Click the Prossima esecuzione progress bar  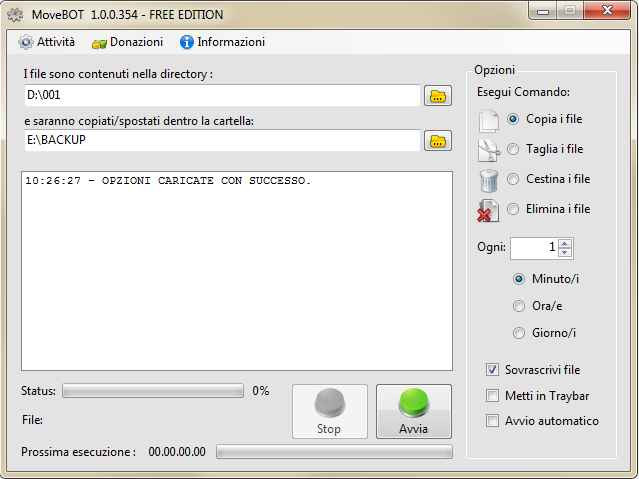(334, 452)
